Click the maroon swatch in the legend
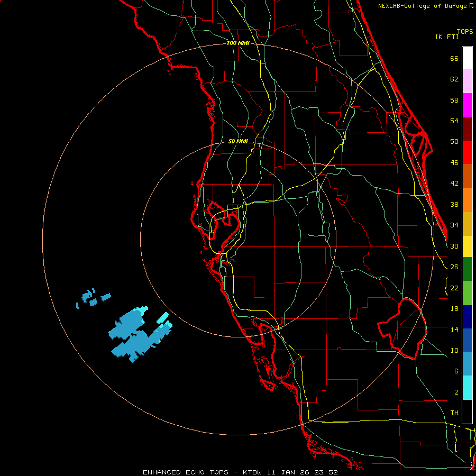Screen dimensions: 476x476 pos(467,129)
